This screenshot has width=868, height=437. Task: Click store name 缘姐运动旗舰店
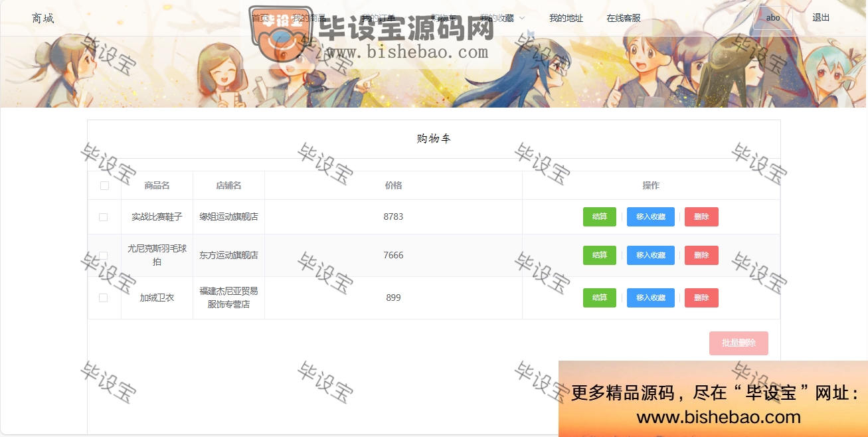coord(228,217)
